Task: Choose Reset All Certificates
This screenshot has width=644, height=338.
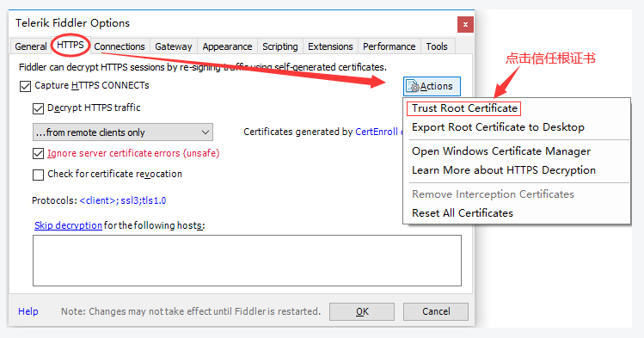Action: pyautogui.click(x=463, y=212)
